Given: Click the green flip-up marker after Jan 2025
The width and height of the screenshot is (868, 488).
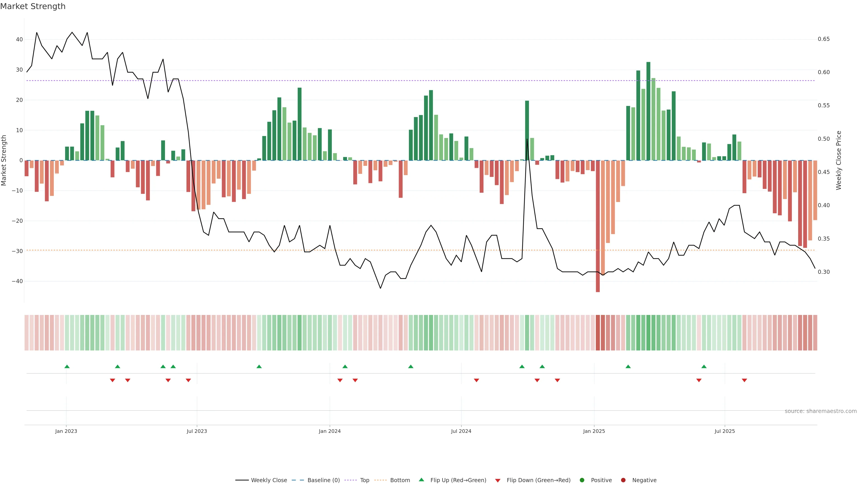Looking at the screenshot, I should click(x=628, y=366).
